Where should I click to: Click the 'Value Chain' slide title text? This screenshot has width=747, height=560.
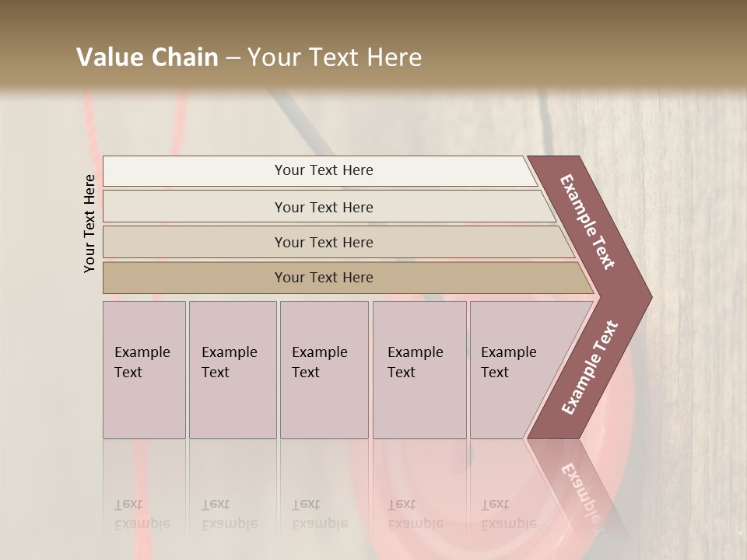tap(148, 58)
